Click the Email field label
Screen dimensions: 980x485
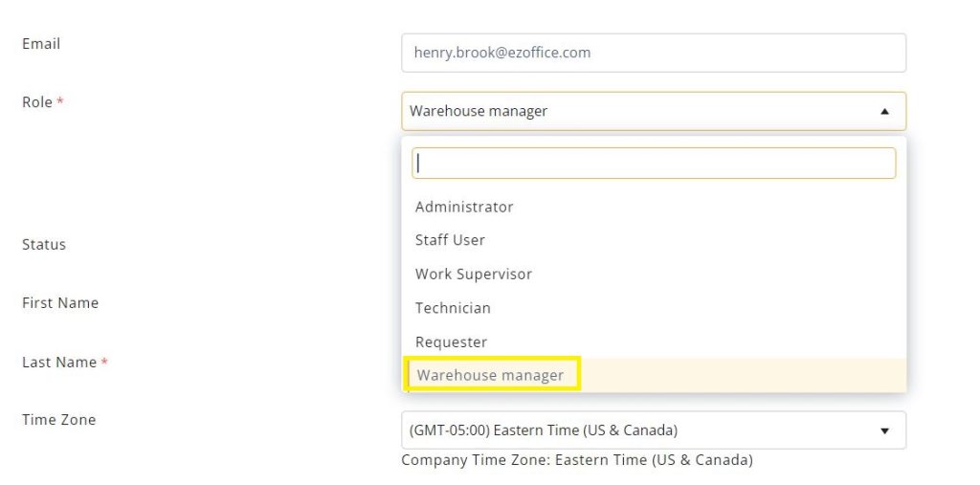point(41,44)
